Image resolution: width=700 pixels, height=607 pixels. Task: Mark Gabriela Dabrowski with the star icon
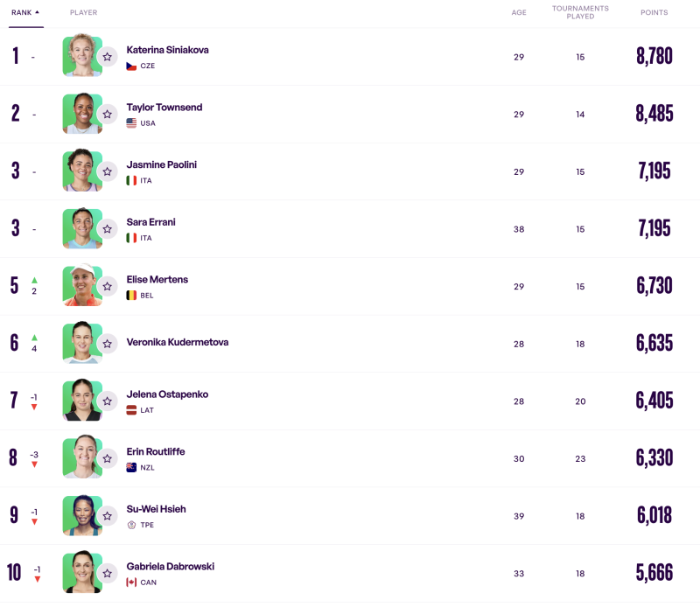pos(107,574)
